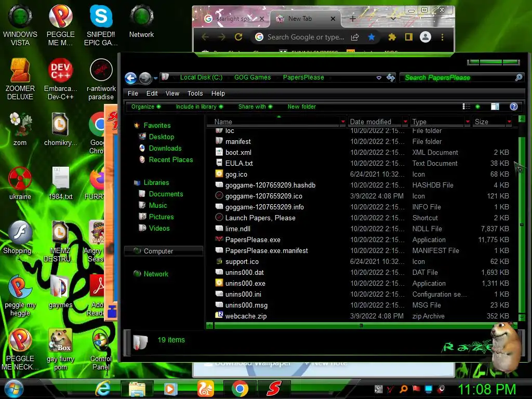This screenshot has width=532, height=399.
Task: Select Computer in navigation pane
Action: coord(164,251)
